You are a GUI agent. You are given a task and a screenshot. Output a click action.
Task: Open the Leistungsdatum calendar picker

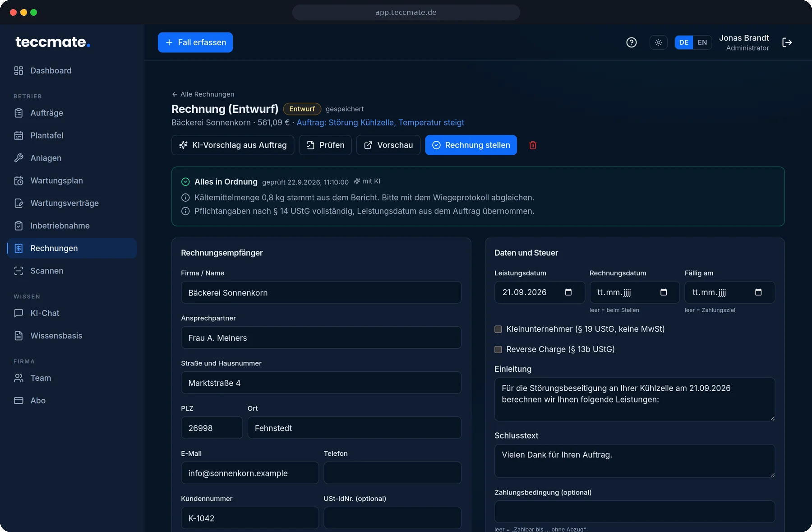click(568, 292)
